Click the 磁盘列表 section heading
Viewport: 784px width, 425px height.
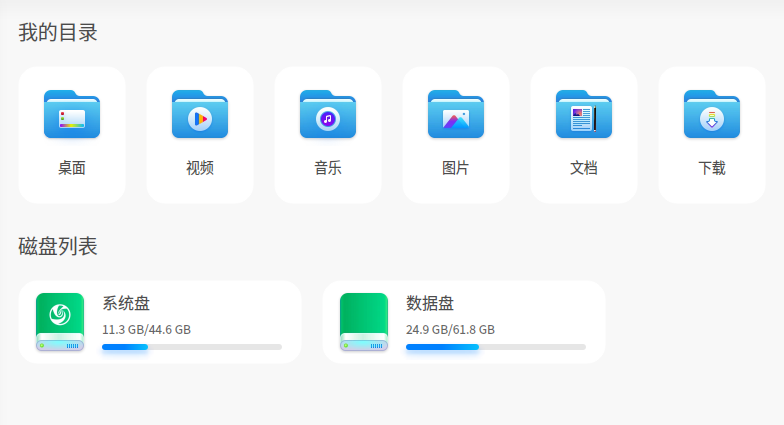point(58,246)
